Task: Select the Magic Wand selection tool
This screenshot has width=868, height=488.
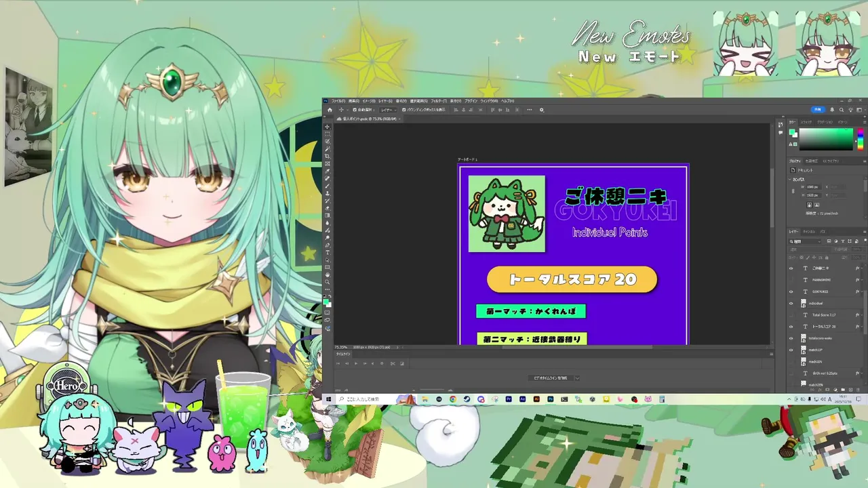Action: point(328,150)
